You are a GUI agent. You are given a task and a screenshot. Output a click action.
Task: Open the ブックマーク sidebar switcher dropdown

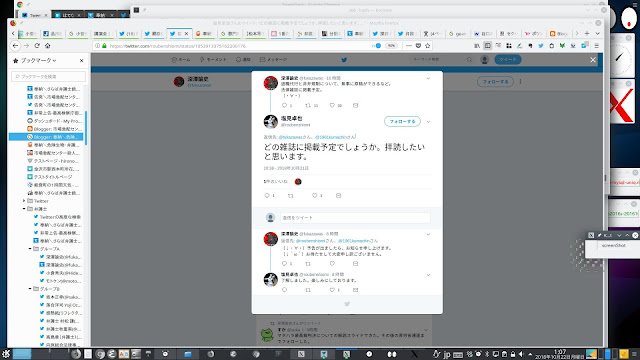coord(38,60)
